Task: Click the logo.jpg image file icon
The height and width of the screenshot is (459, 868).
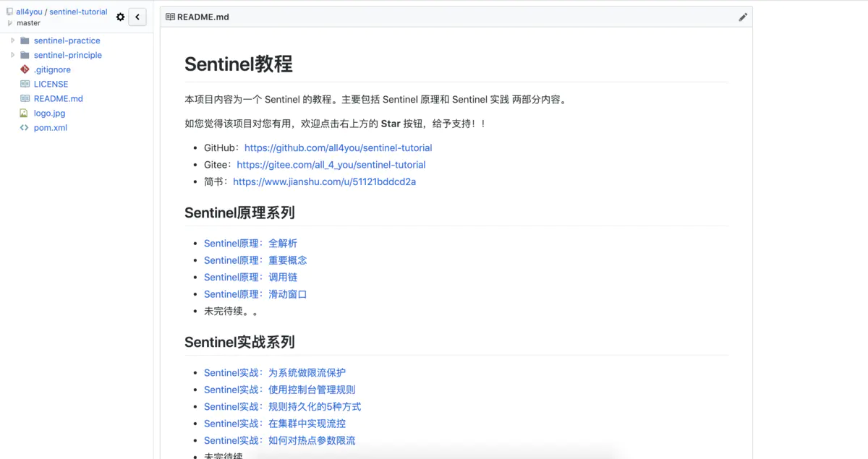Action: (x=24, y=113)
